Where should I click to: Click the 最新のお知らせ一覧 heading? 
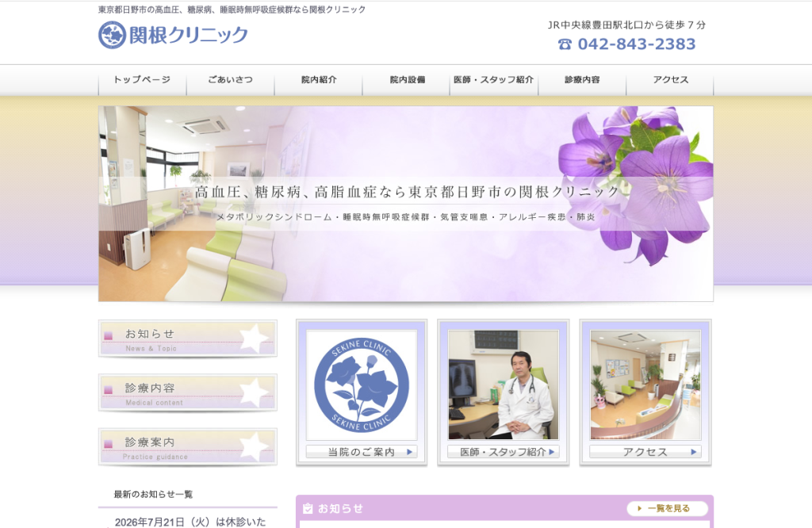point(153,495)
